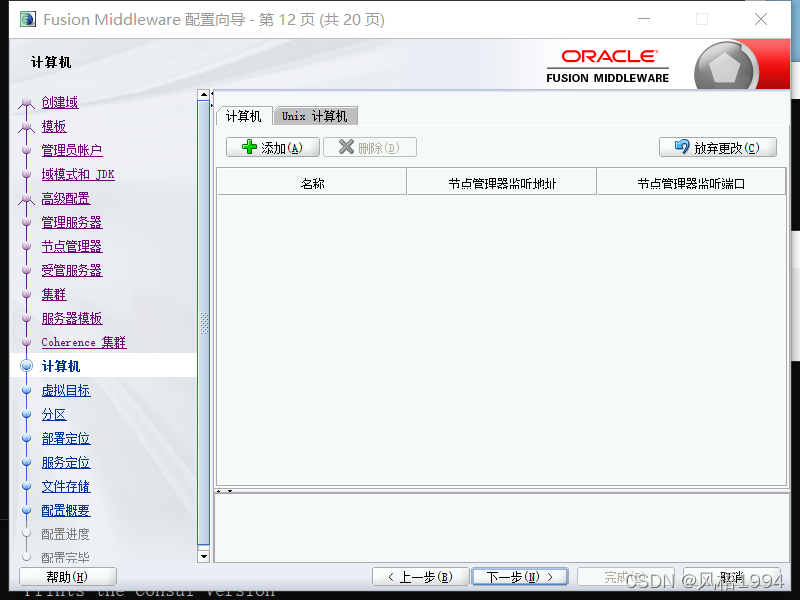
Task: Click sidebar scrollbar up arrow
Action: pos(204,95)
